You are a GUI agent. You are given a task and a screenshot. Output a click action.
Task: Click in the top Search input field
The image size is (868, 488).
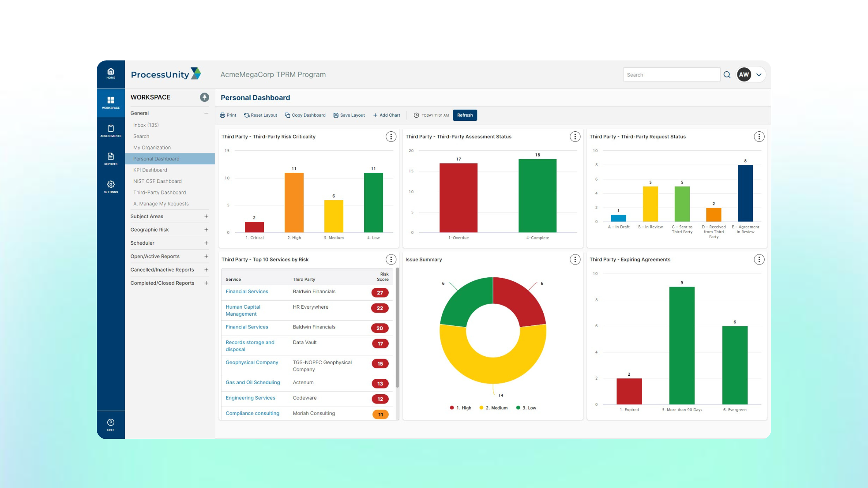tap(672, 75)
